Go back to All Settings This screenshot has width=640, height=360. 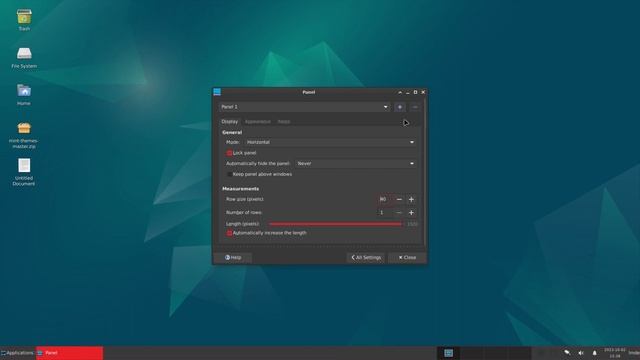pos(366,258)
